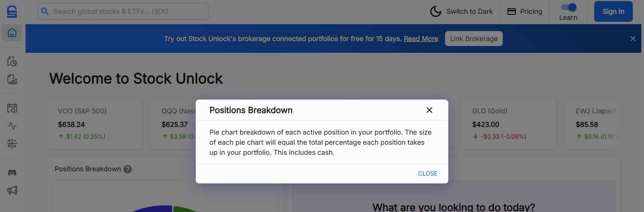Click the Sign In button
The image size is (644, 212).
click(613, 11)
